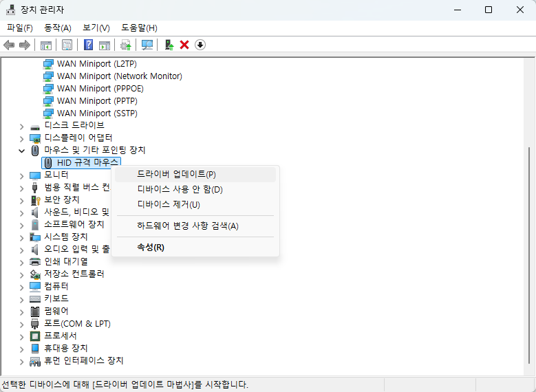Expand the 소프트웨어 장치 node

[21, 226]
